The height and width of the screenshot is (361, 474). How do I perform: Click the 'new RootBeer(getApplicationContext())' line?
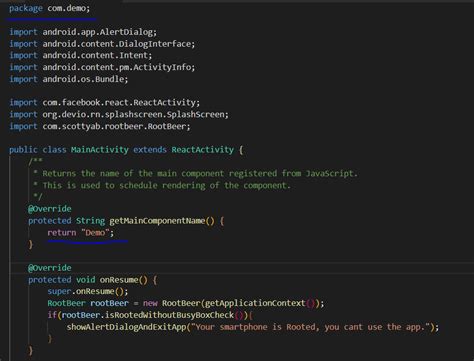pos(185,303)
